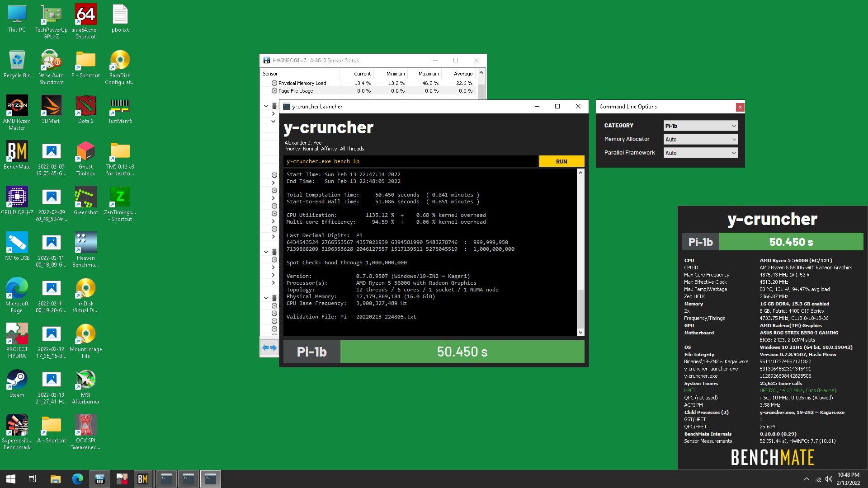Maximize the y-cruncher Launcher window
This screenshot has width=868, height=488.
[557, 107]
